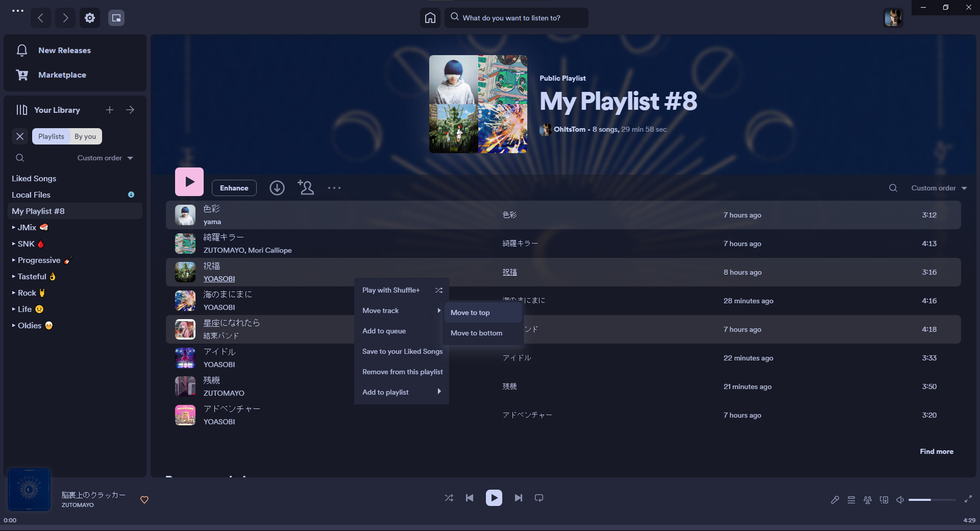Play the playlist with pink button

(189, 182)
